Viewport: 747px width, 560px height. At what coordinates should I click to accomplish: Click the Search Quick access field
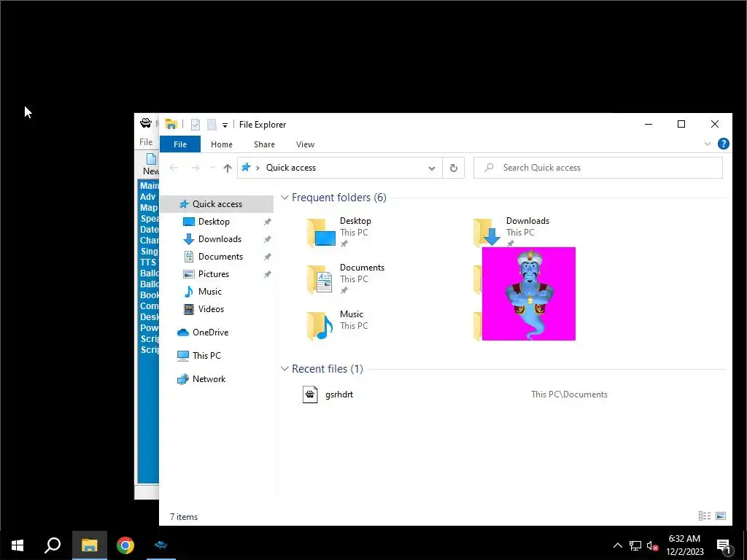click(x=598, y=168)
